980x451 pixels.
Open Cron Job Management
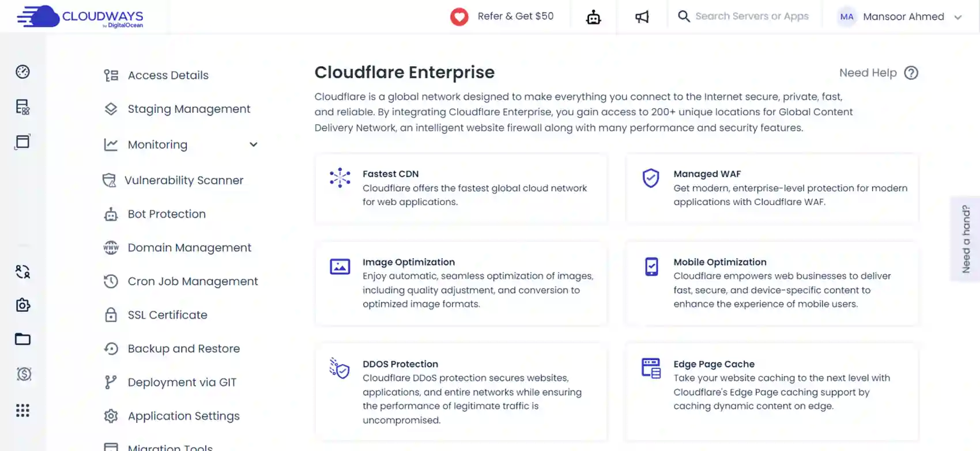point(193,281)
